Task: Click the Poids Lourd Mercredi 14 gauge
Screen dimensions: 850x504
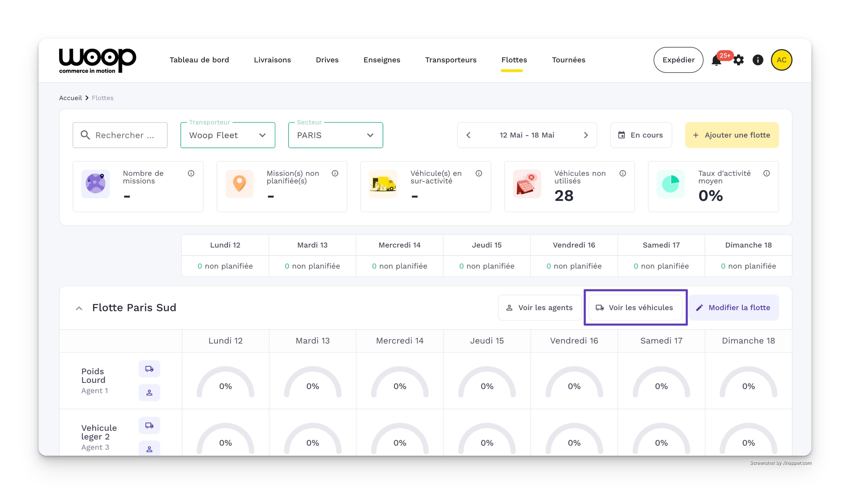Action: 399,382
